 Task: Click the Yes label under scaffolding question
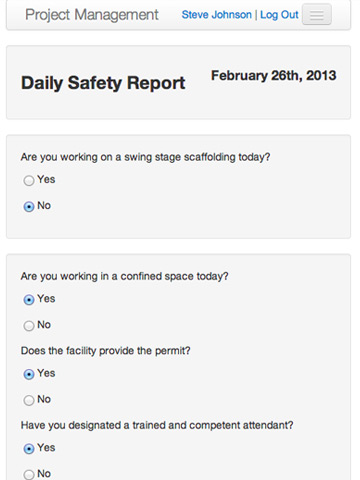pos(46,179)
